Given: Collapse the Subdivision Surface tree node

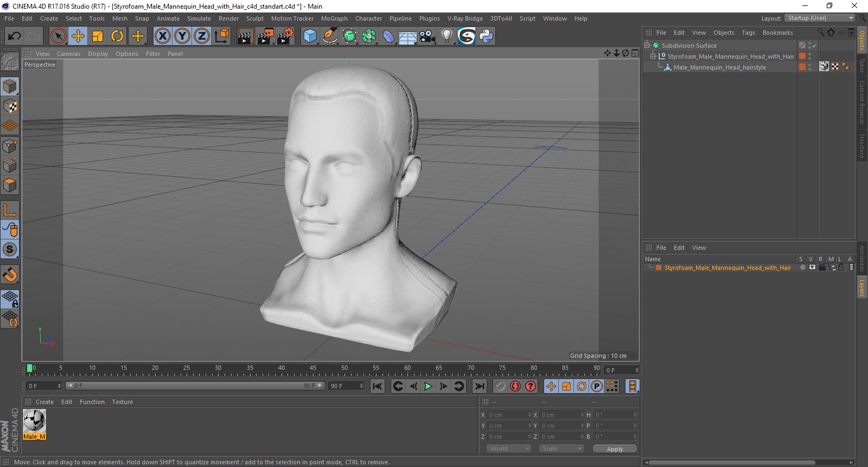Looking at the screenshot, I should (x=647, y=46).
